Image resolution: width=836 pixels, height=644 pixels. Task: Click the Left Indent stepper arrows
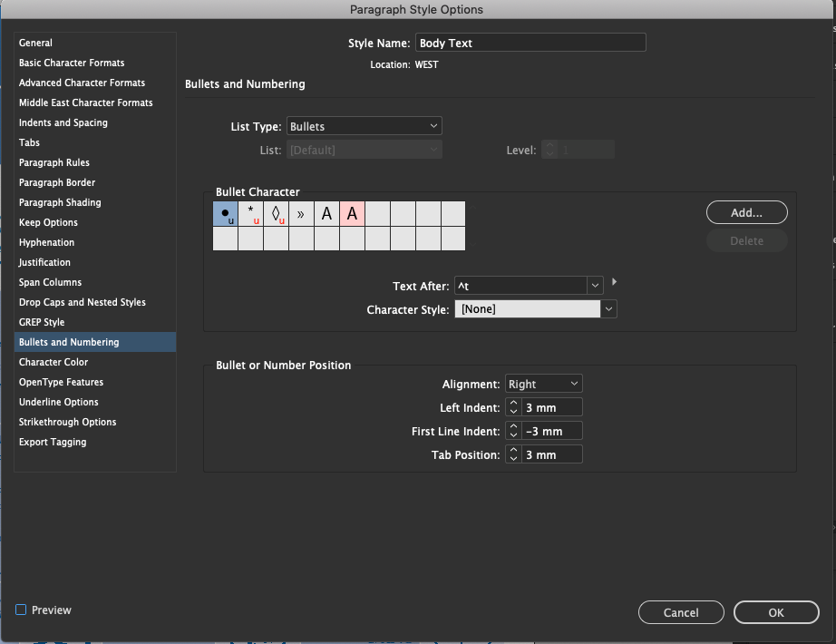tap(513, 407)
